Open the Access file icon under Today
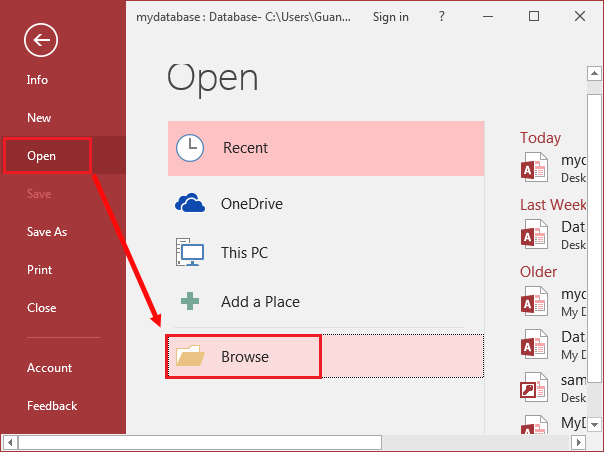 pos(534,168)
